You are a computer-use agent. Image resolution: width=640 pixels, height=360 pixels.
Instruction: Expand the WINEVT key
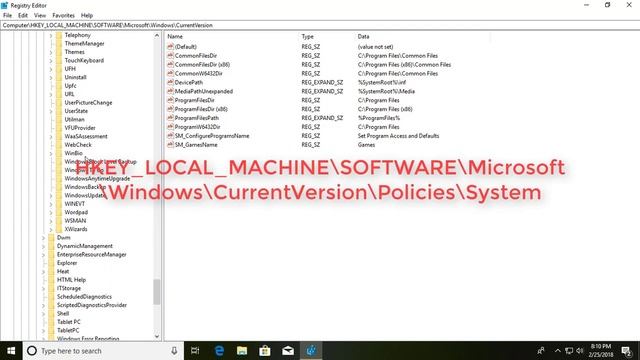(51, 204)
